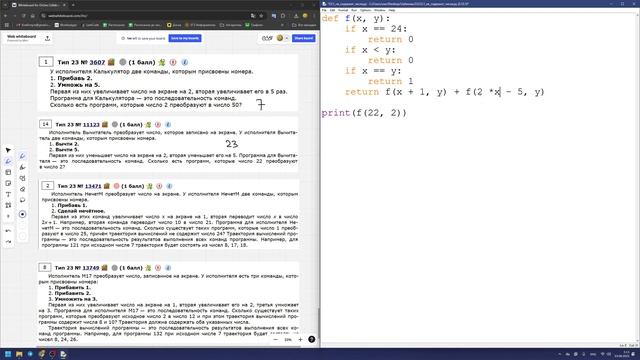
Task: Click the book icon beside task 13471
Action: (107, 186)
